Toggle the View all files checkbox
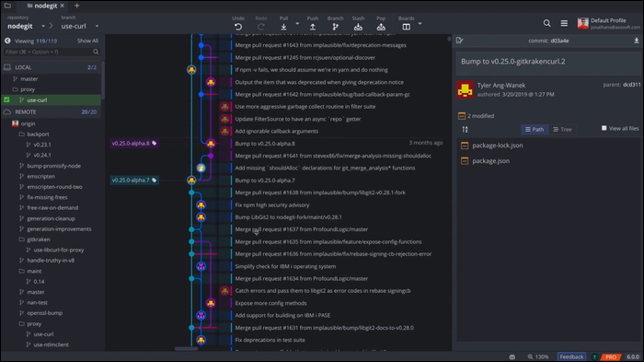The height and width of the screenshot is (362, 644). pyautogui.click(x=604, y=128)
